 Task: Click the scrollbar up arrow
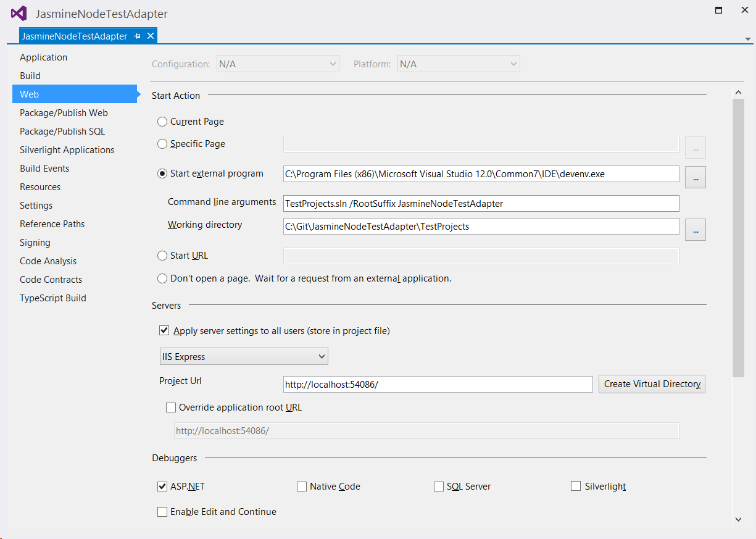(739, 91)
